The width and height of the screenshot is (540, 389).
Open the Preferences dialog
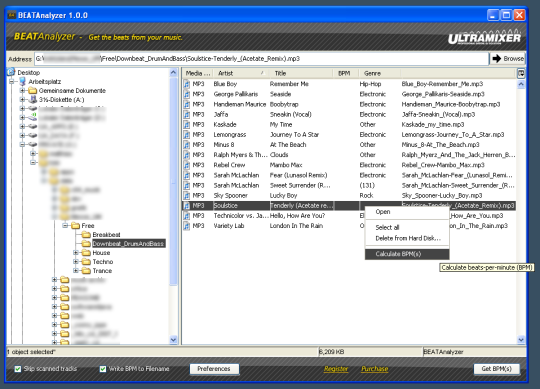point(214,369)
